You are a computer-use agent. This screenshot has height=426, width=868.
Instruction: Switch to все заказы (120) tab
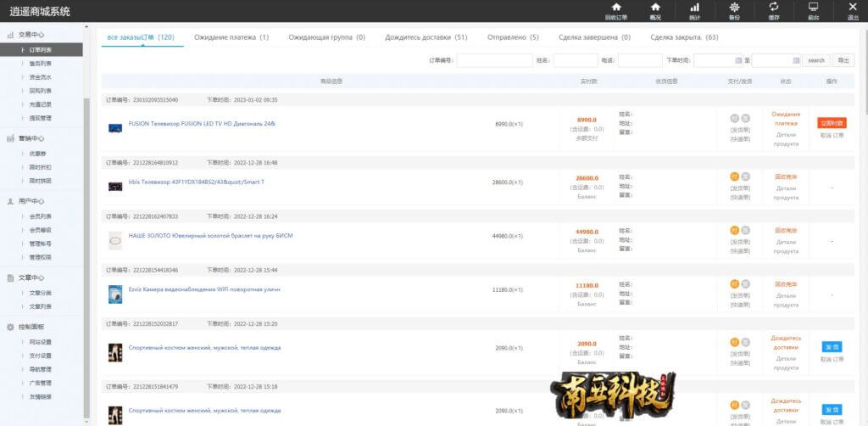coord(141,37)
